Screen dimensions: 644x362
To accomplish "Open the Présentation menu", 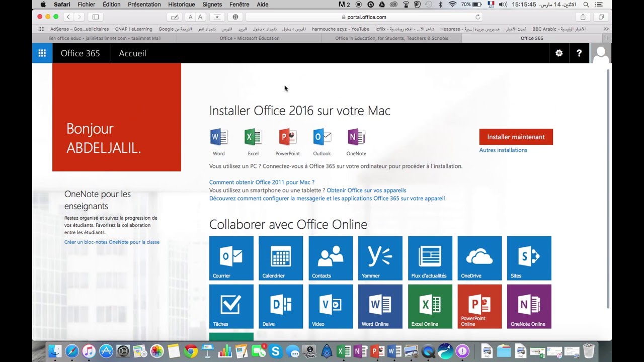I will point(144,5).
